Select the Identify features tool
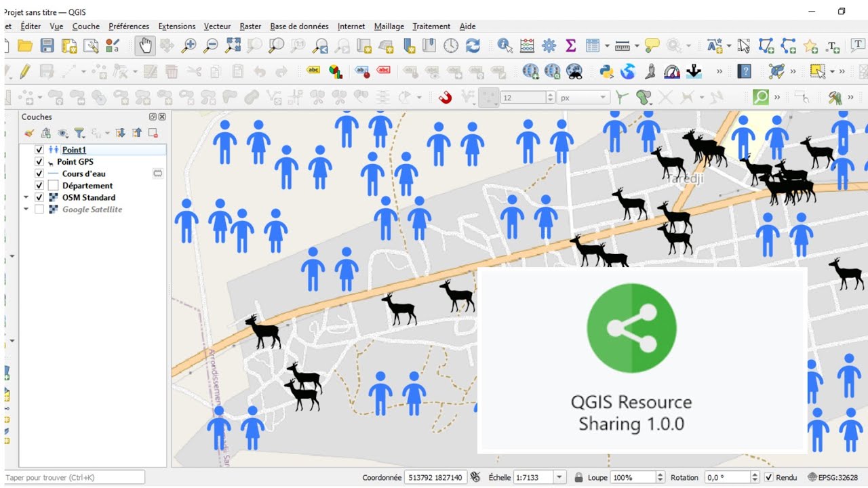This screenshot has height=488, width=868. 505,45
